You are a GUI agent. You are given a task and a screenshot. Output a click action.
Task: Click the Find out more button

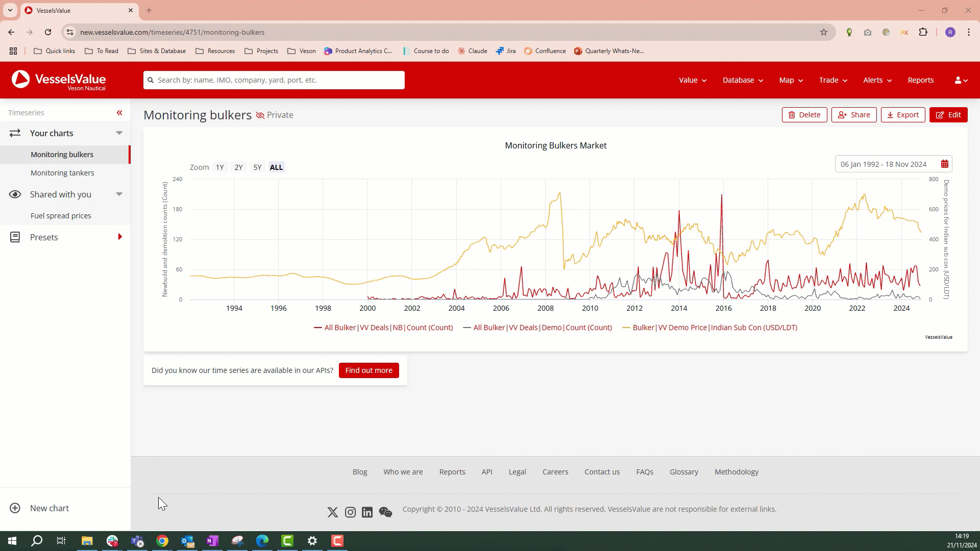[x=369, y=370]
